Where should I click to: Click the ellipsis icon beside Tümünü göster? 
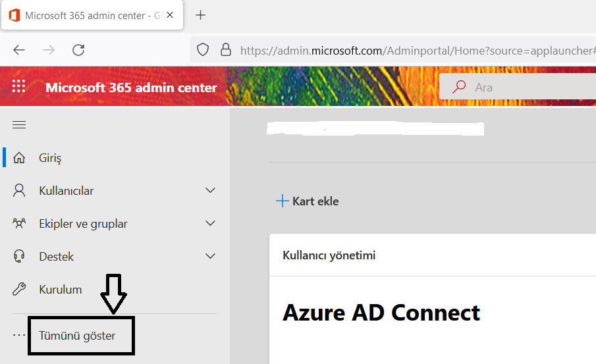click(x=19, y=335)
